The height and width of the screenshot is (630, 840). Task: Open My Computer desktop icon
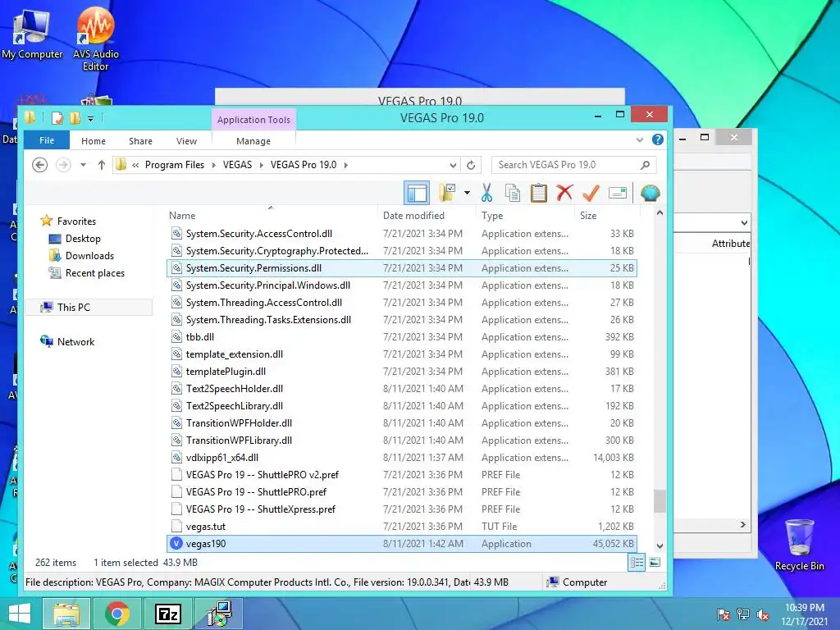tap(32, 34)
